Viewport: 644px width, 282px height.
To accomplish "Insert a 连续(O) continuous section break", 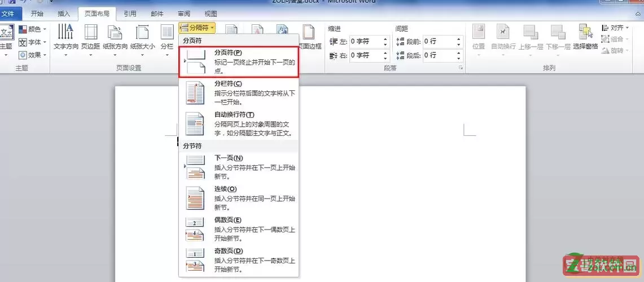I will click(239, 199).
